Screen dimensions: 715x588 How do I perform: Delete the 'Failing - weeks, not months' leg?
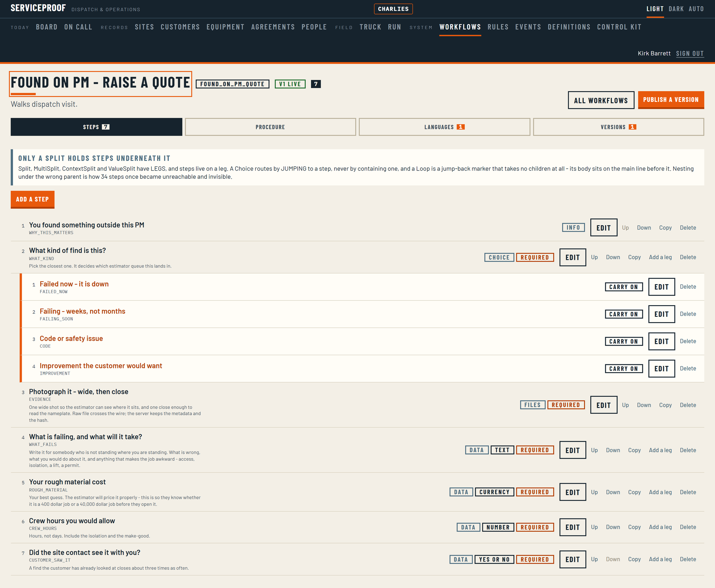688,314
